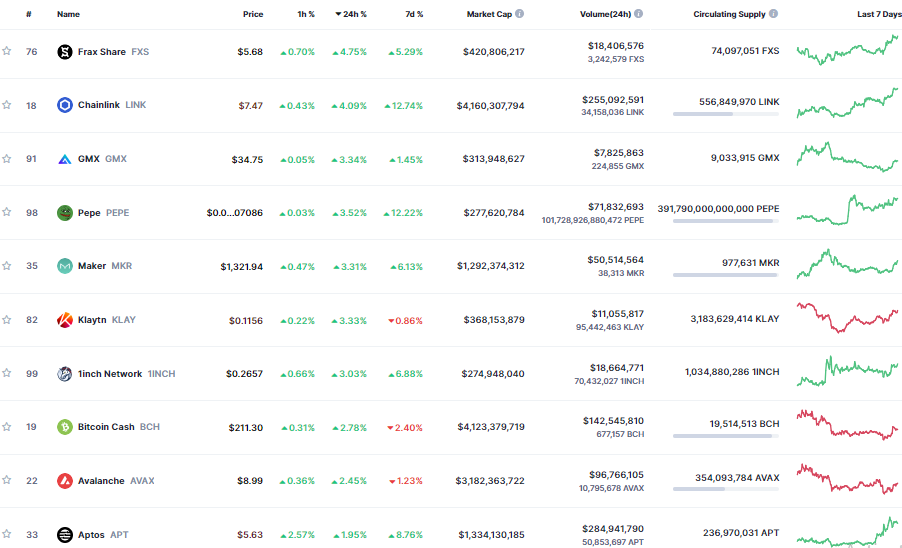Click the Maker coin logo

point(65,266)
